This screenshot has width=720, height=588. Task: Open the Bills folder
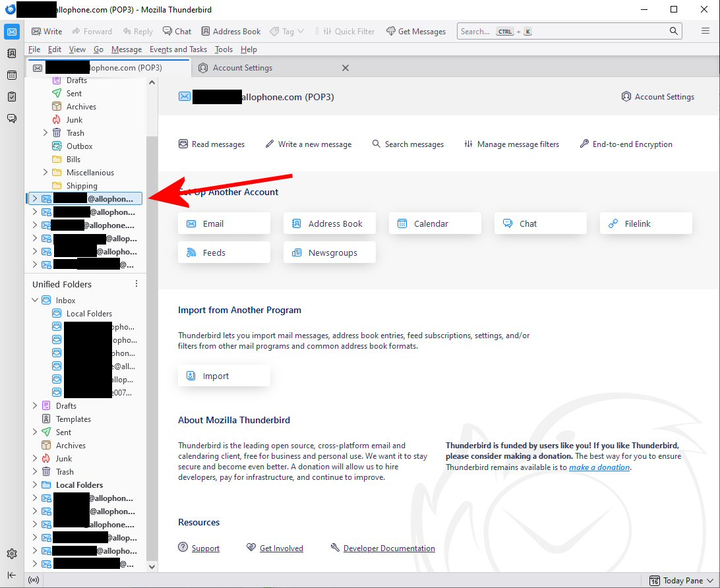click(73, 160)
